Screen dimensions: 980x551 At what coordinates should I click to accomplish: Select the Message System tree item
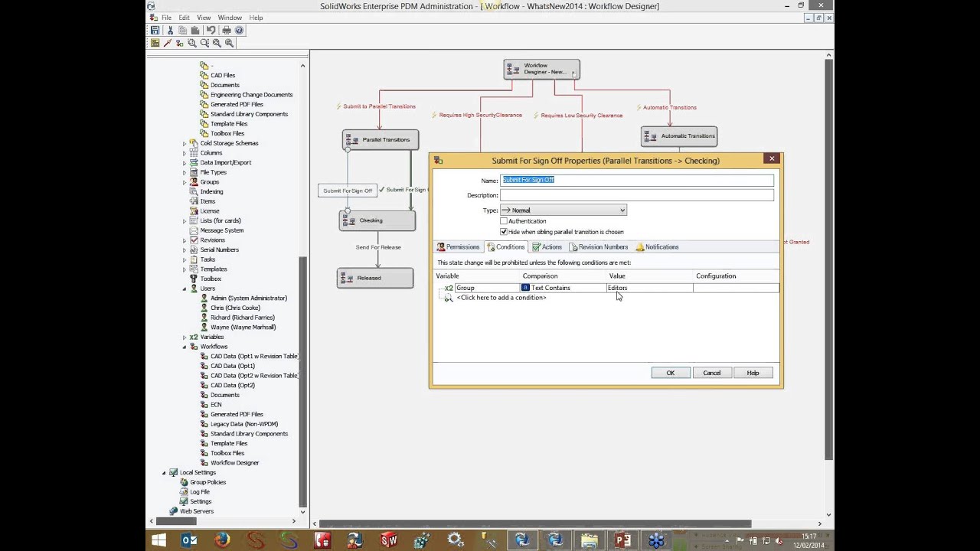click(222, 230)
